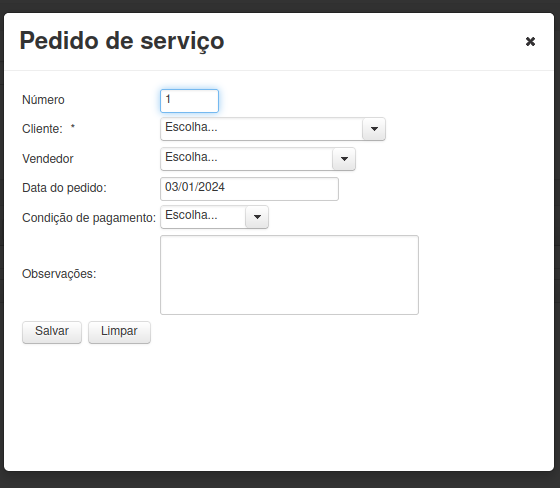560x488 pixels.
Task: Click the Cliente field label
Action: [42, 129]
